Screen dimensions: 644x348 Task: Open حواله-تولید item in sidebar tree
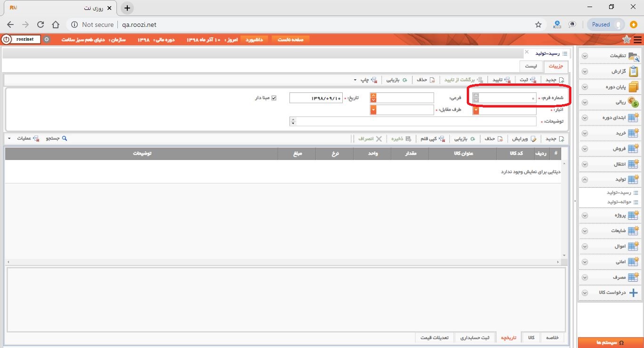(x=622, y=202)
